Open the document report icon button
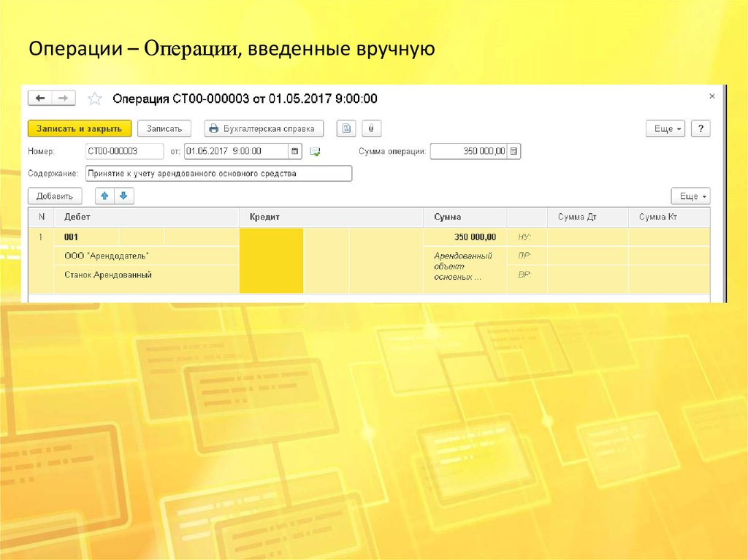The width and height of the screenshot is (748, 560). click(347, 129)
